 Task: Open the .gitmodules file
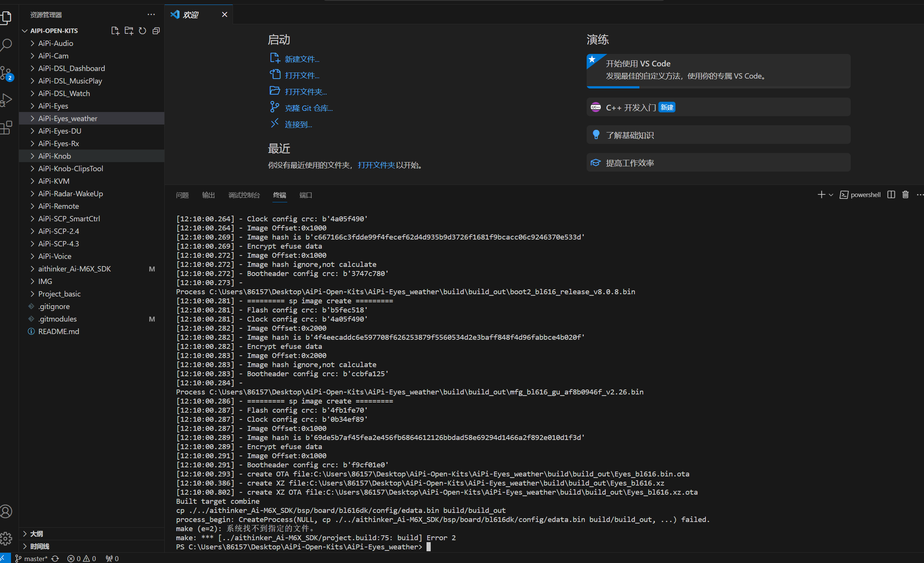(x=92, y=319)
